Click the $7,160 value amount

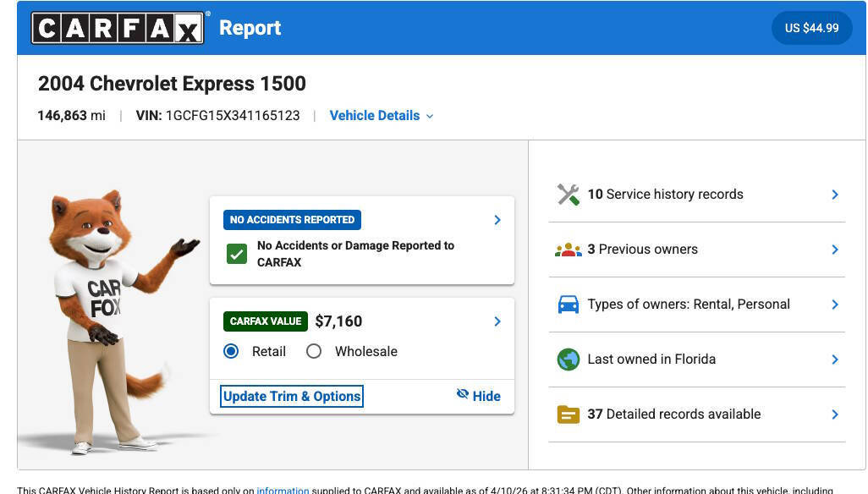pos(338,321)
